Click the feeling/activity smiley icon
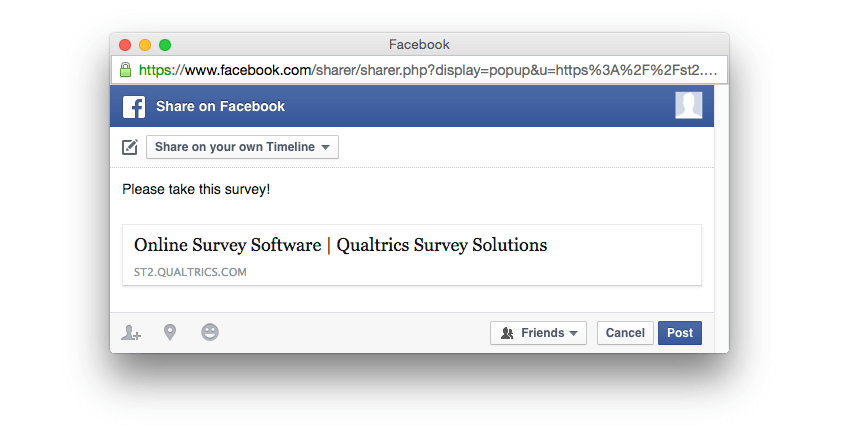Screen dimensions: 850x425 [210, 332]
